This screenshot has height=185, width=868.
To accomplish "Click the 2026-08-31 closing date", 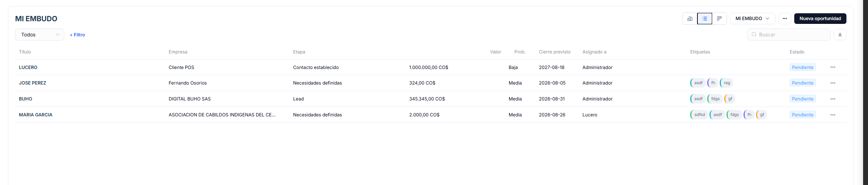I will [x=552, y=99].
